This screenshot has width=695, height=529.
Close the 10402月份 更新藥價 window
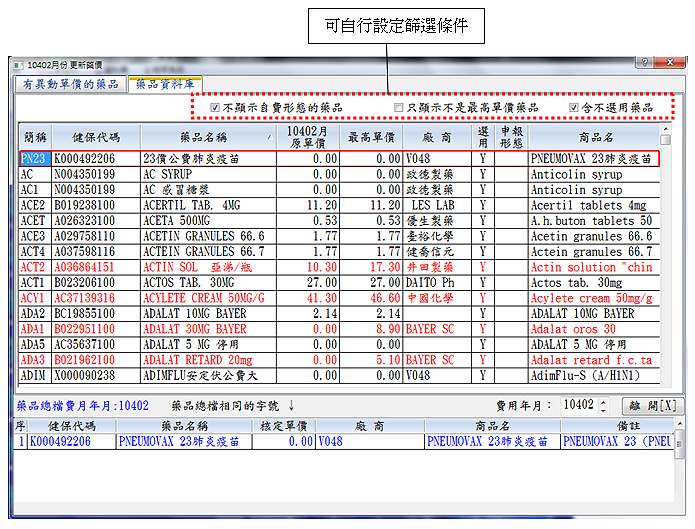tap(670, 62)
